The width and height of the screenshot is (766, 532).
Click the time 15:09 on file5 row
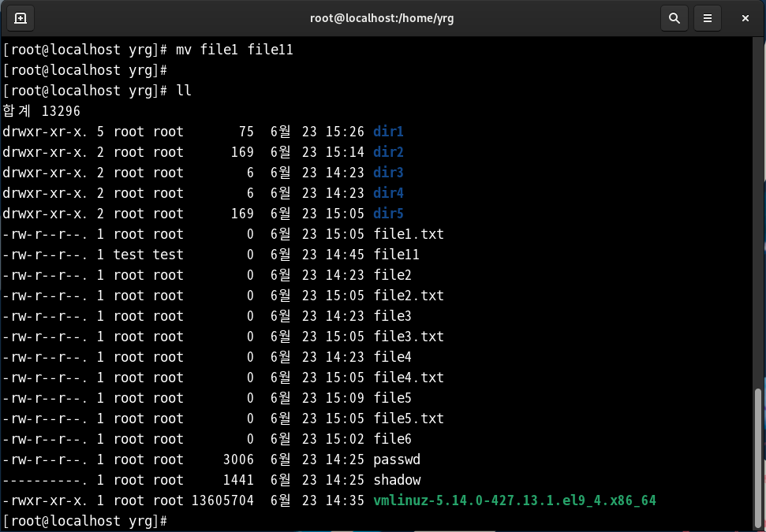click(345, 398)
